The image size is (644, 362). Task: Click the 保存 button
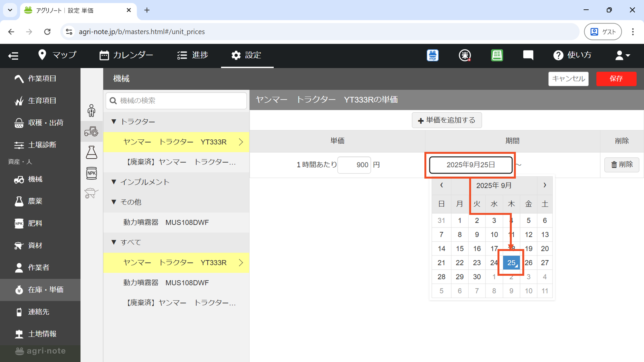point(616,79)
